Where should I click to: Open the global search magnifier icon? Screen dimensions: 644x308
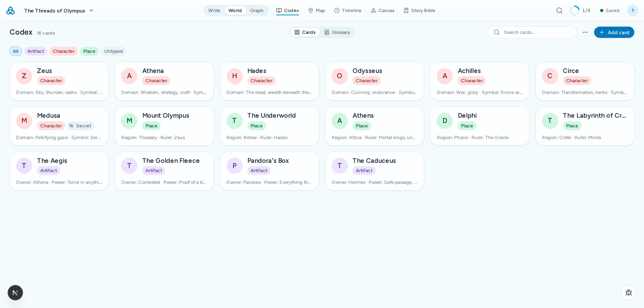[559, 10]
